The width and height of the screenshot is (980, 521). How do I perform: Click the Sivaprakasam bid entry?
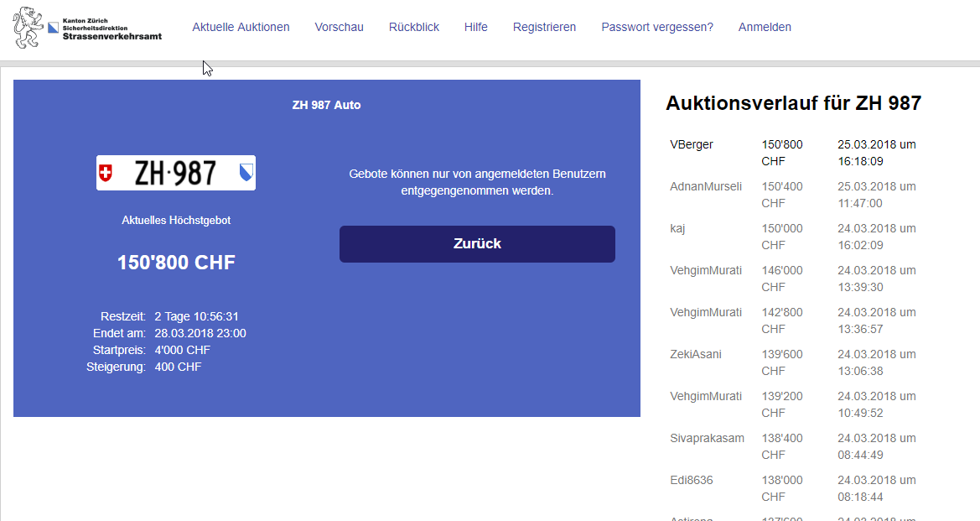pos(707,438)
